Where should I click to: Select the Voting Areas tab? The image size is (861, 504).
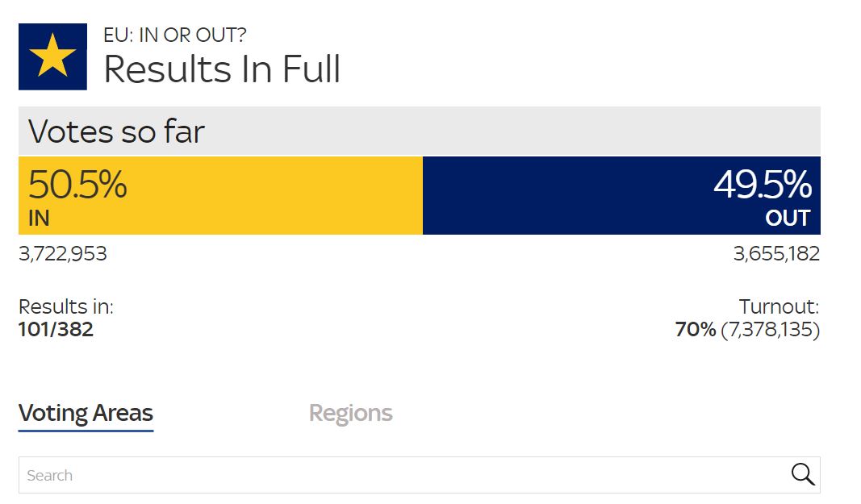coord(86,414)
